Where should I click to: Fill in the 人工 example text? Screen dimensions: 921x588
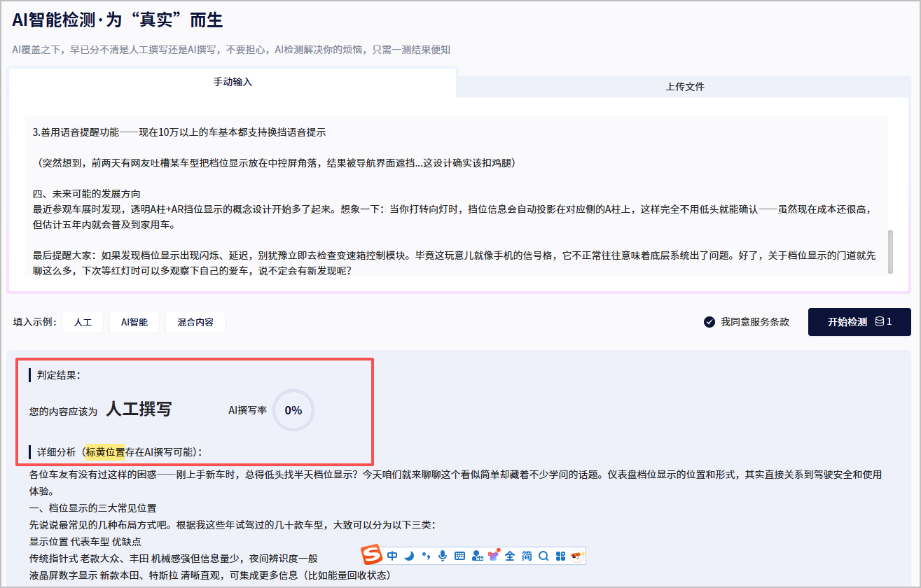[x=83, y=322]
